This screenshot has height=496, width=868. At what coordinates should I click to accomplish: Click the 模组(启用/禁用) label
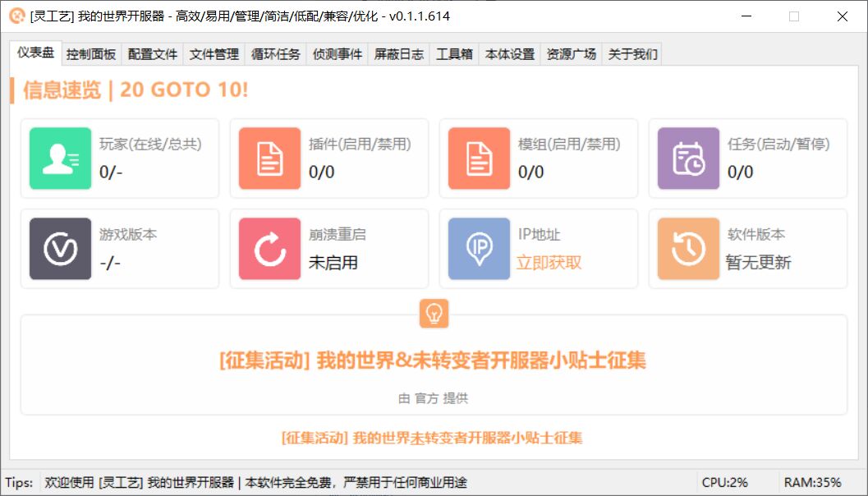569,145
